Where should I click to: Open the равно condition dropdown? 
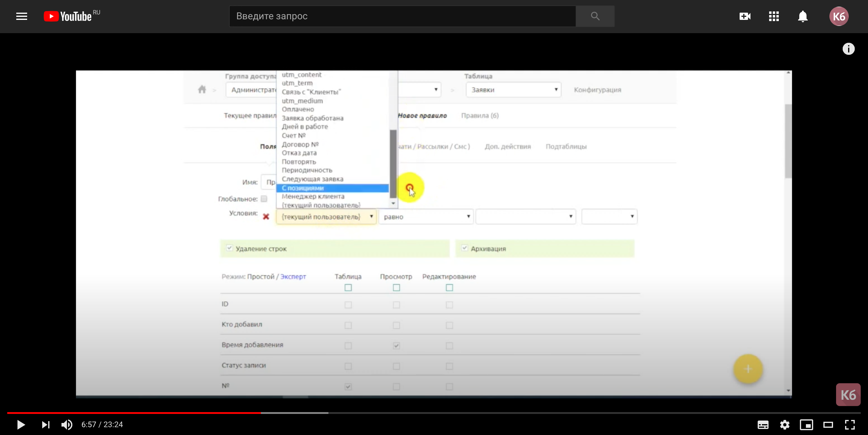(426, 217)
